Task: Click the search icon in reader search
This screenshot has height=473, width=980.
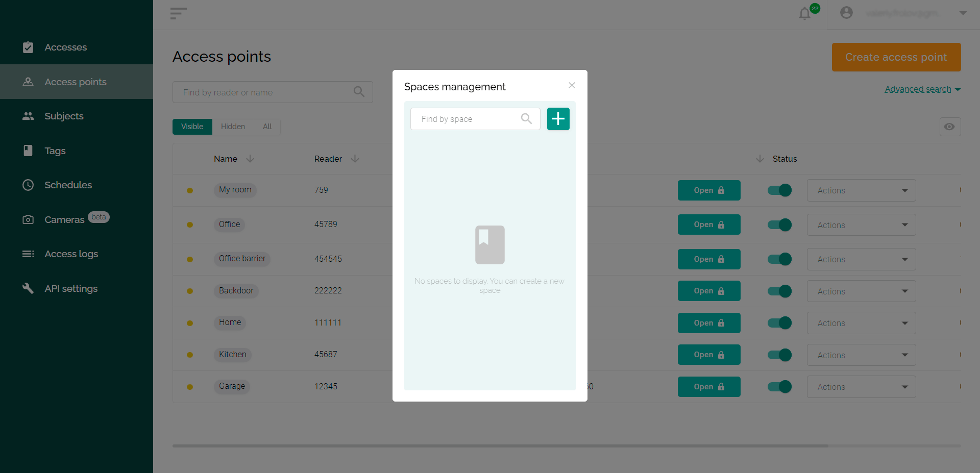Action: [x=359, y=92]
